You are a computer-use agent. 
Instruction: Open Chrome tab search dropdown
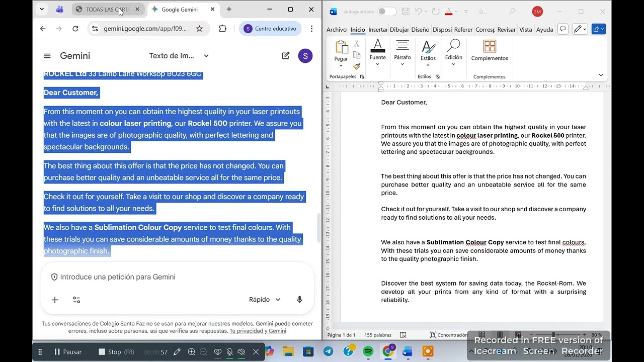[x=42, y=9]
